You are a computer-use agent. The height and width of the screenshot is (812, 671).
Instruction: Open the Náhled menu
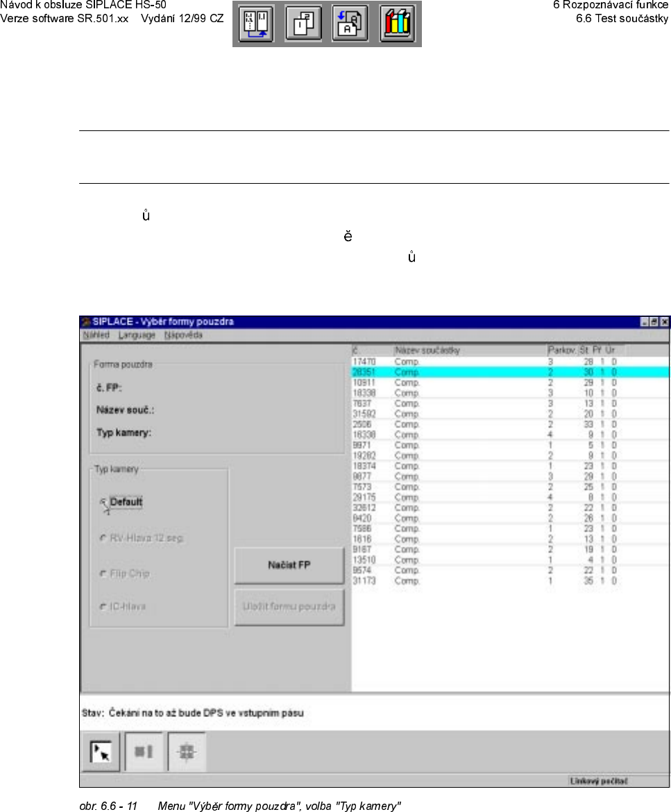(96, 335)
